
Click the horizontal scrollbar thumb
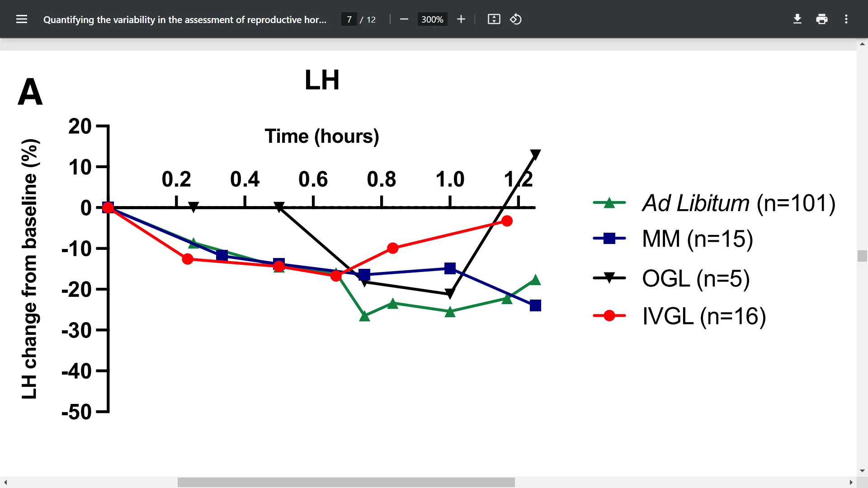[x=346, y=483]
